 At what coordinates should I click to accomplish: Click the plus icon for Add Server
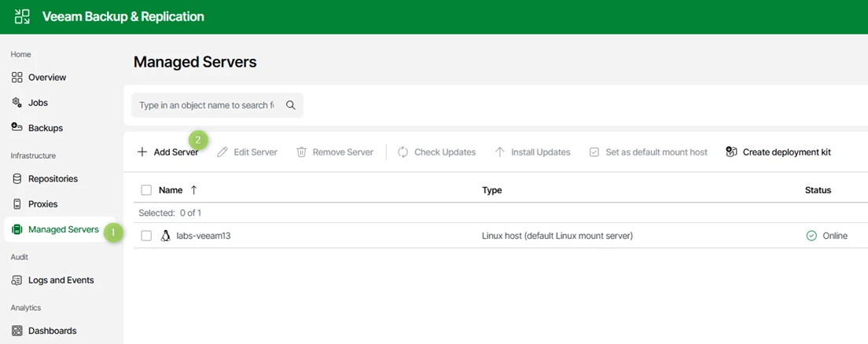(x=142, y=152)
